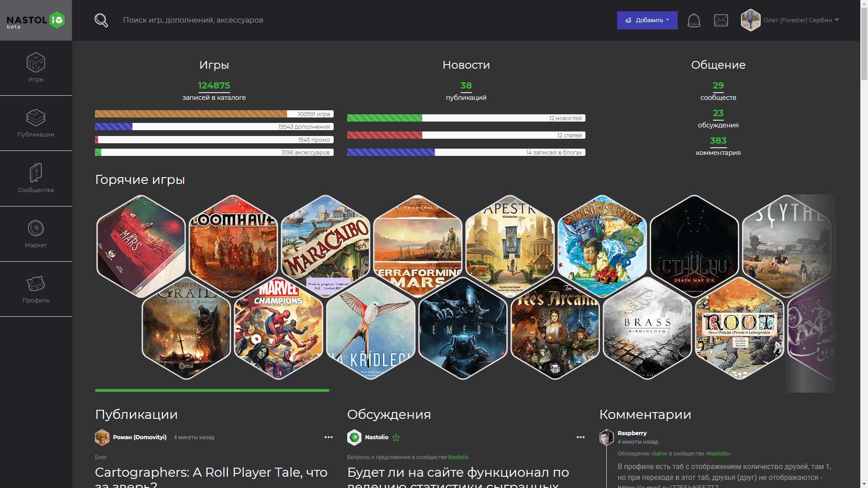Click the 3196 аксессуаров bar
Screen dimensions: 868x488
point(214,152)
